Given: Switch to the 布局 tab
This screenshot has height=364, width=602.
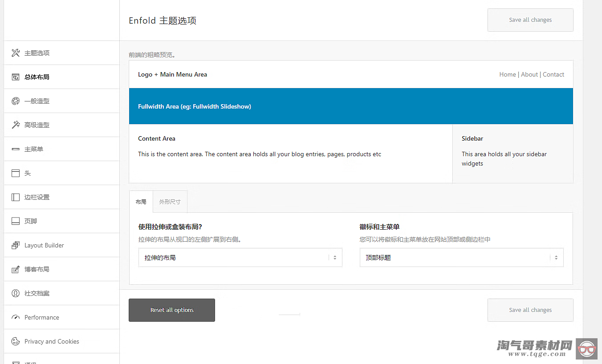Looking at the screenshot, I should (141, 202).
